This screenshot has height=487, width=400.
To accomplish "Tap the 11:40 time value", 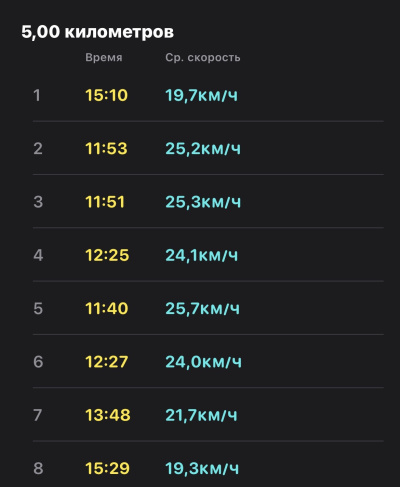I will (107, 309).
